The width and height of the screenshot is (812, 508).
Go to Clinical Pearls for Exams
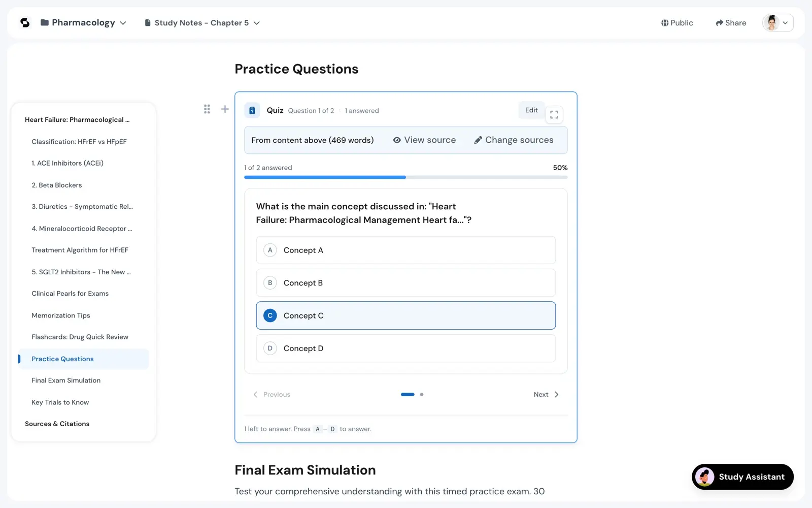tap(70, 294)
